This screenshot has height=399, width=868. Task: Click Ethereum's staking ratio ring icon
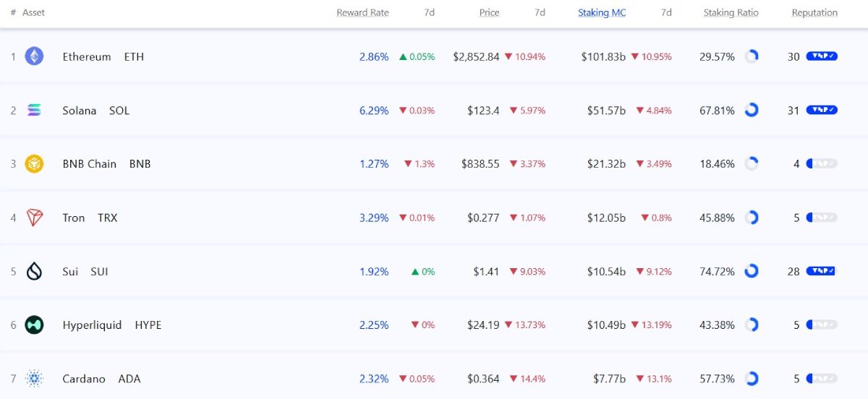[752, 56]
